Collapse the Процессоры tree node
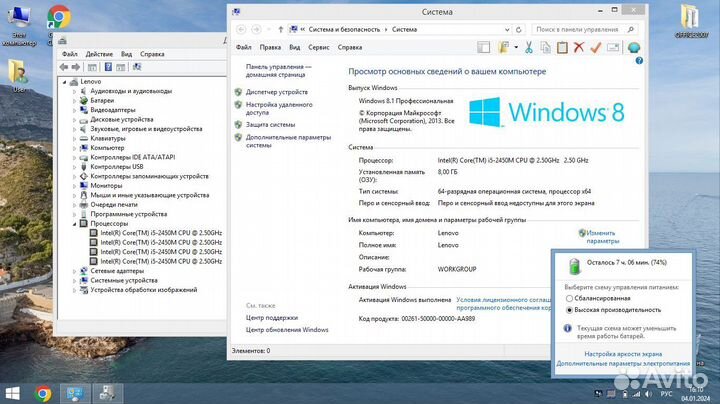This screenshot has width=720, height=404. click(74, 224)
